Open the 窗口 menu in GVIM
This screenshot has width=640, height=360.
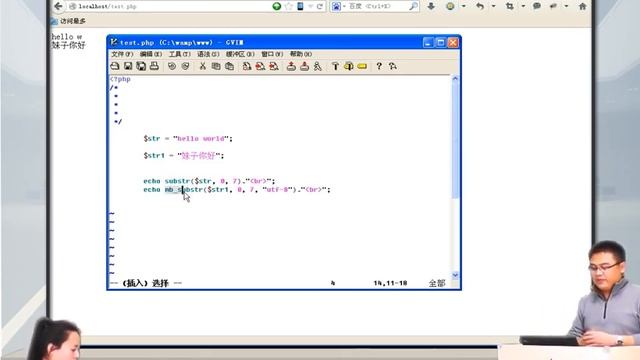(x=272, y=54)
